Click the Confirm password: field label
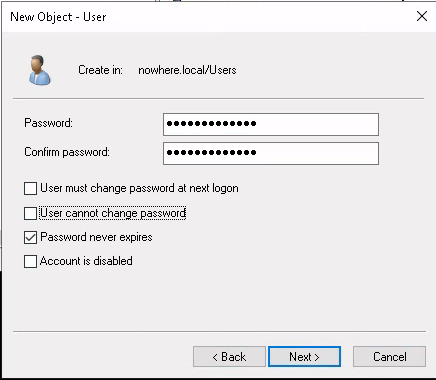436x380 pixels. tap(67, 152)
